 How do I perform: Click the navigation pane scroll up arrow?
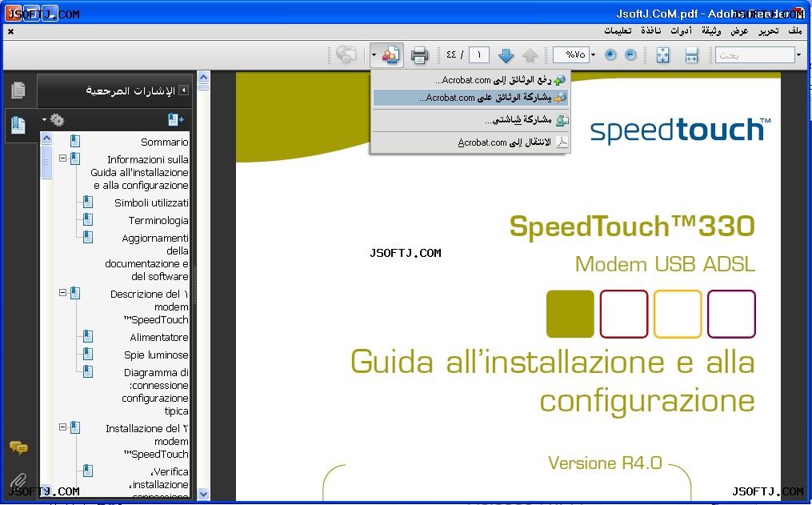click(203, 77)
